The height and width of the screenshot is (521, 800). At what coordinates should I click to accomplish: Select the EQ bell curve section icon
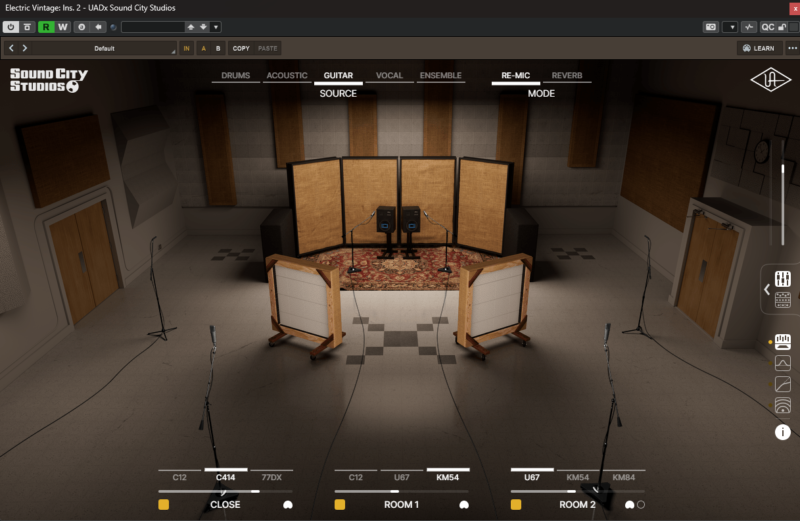click(x=783, y=363)
